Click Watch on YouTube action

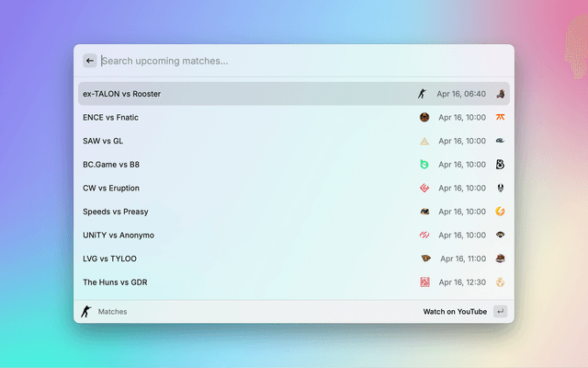coord(455,312)
